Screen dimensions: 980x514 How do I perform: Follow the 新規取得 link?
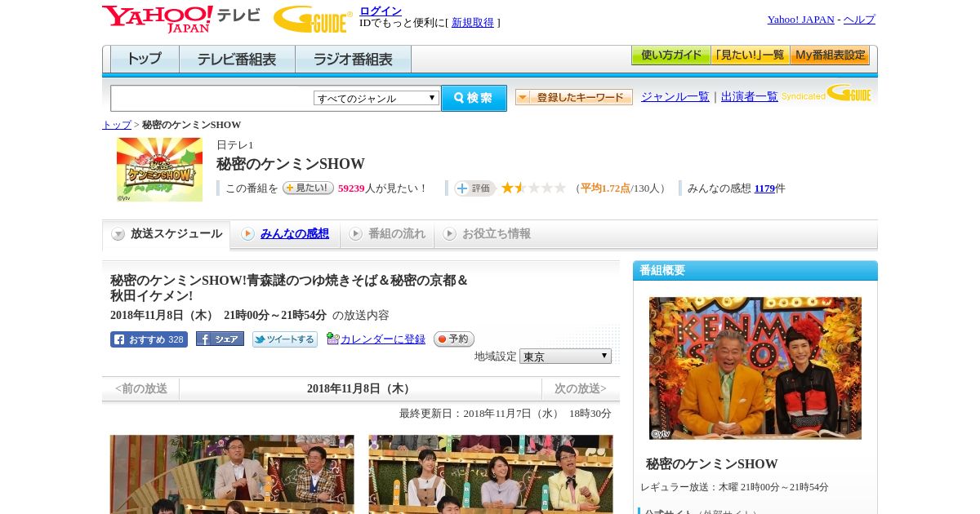coord(473,23)
